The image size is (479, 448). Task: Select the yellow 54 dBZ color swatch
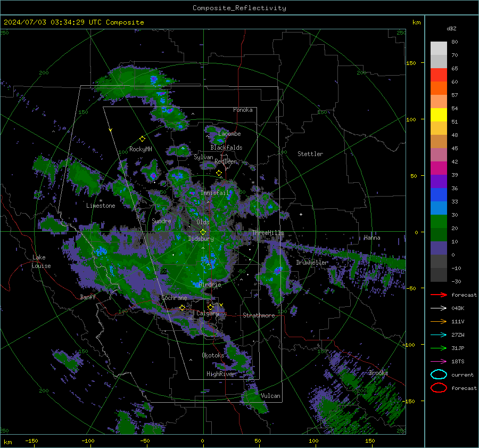point(439,115)
